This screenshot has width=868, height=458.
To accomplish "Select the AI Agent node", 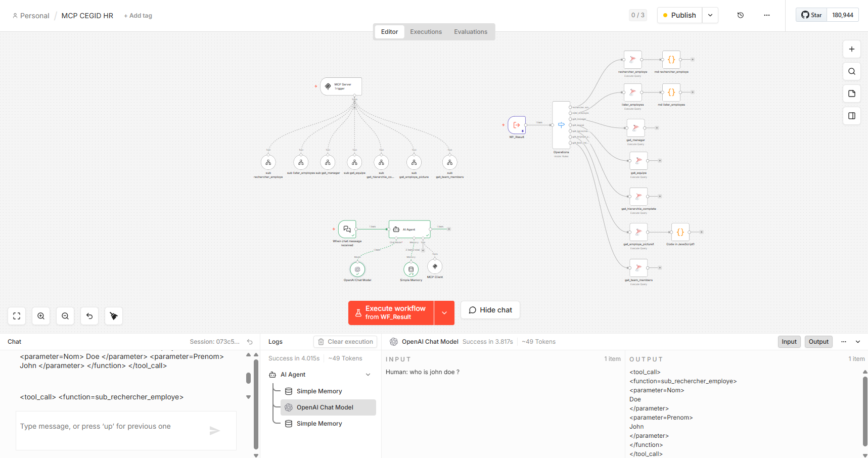I will pos(409,229).
